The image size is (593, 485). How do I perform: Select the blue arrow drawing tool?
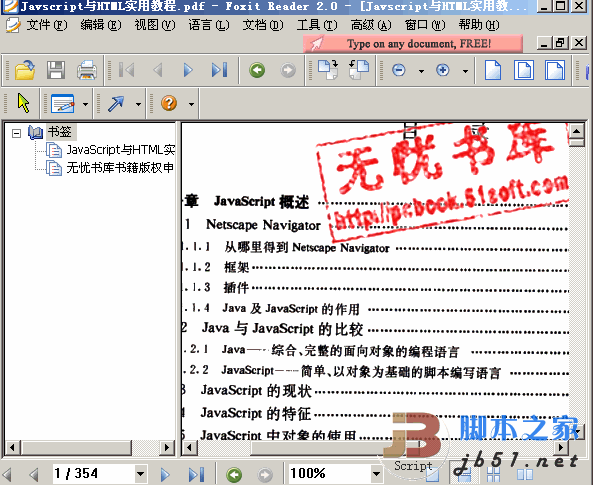[x=116, y=103]
